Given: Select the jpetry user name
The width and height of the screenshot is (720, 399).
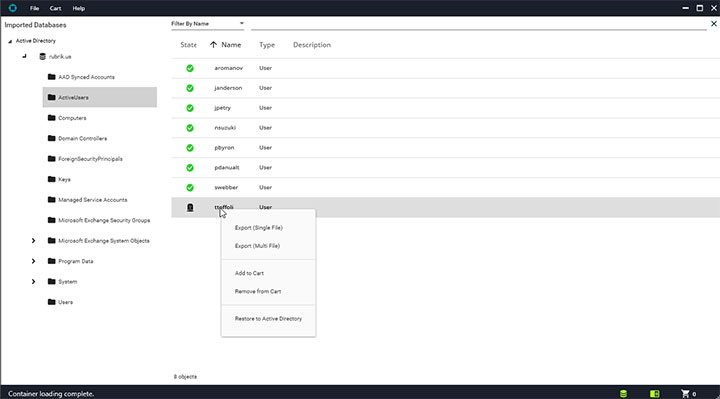Looking at the screenshot, I should [222, 108].
